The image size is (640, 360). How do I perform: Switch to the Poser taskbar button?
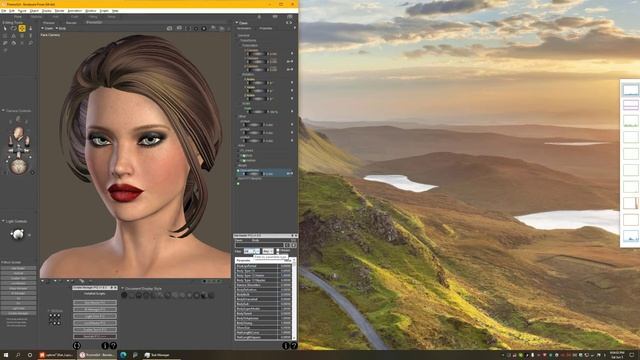point(96,355)
